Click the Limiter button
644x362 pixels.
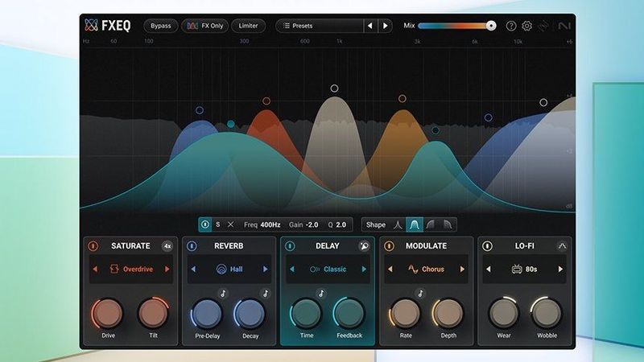(248, 26)
